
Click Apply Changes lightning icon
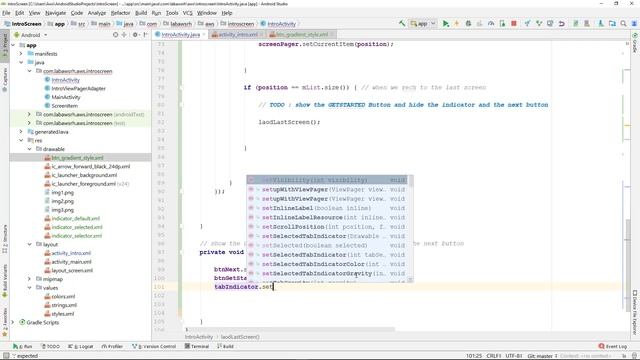click(457, 24)
